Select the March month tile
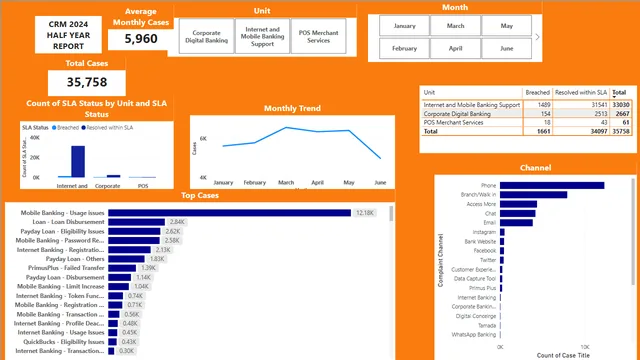This screenshot has width=640, height=360. (456, 26)
